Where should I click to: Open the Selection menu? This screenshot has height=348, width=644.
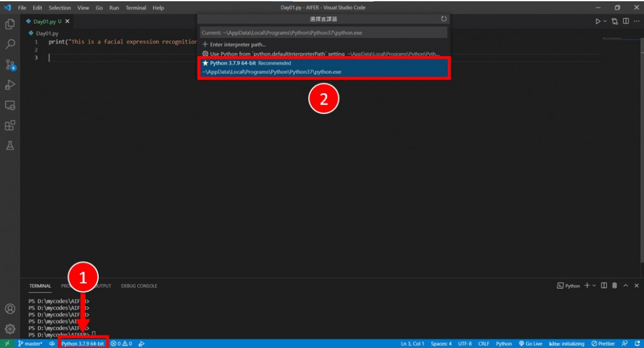pos(60,8)
